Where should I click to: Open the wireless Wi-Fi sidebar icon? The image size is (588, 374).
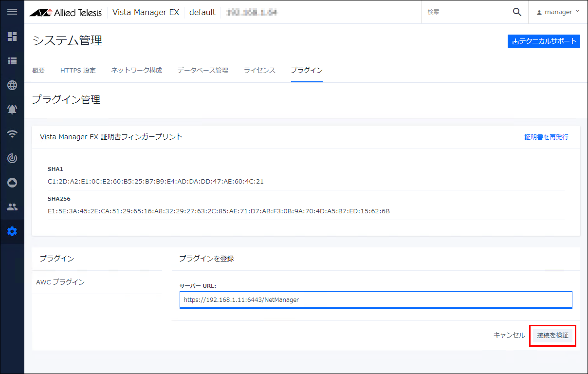pyautogui.click(x=12, y=134)
